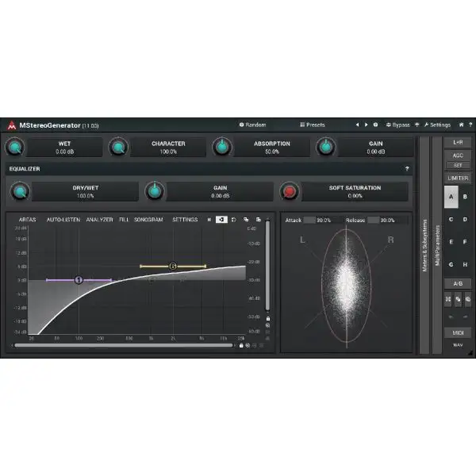Click the Wet knob
Viewport: 476px width, 476px height.
[x=16, y=147]
